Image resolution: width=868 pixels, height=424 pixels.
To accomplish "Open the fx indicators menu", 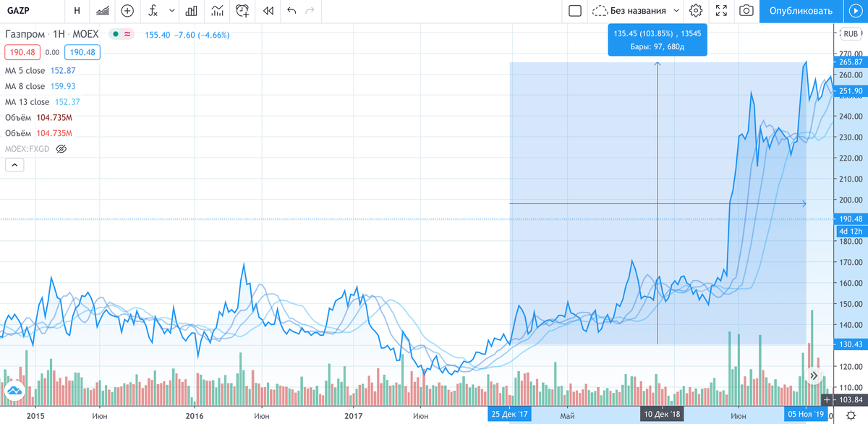I will 153,11.
